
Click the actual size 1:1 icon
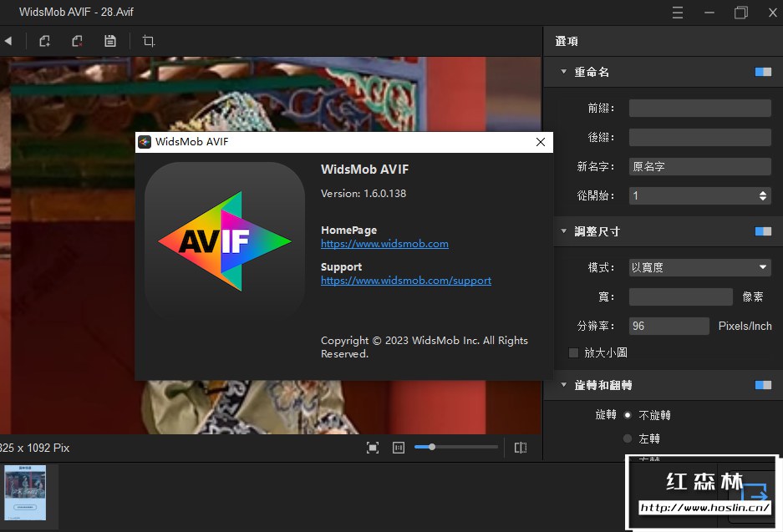[399, 448]
